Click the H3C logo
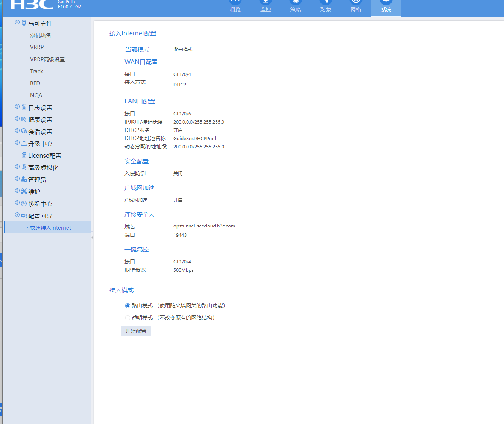Screen dimensions: 504x424 coord(32,4)
